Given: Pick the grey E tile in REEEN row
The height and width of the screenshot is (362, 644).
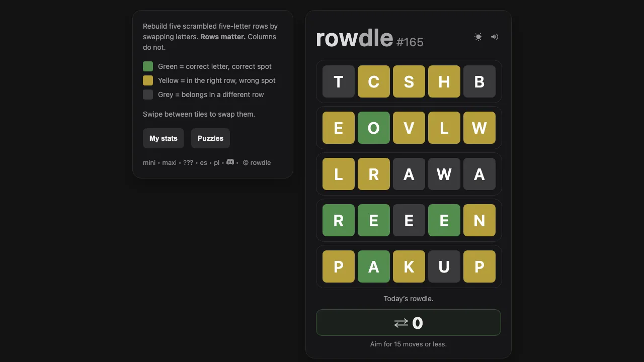Looking at the screenshot, I should (x=409, y=220).
